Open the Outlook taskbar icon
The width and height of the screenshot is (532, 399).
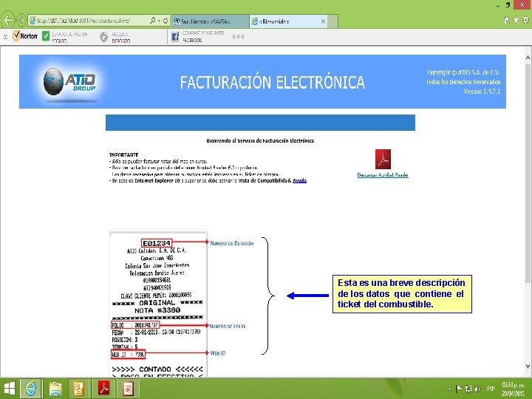coord(79,389)
